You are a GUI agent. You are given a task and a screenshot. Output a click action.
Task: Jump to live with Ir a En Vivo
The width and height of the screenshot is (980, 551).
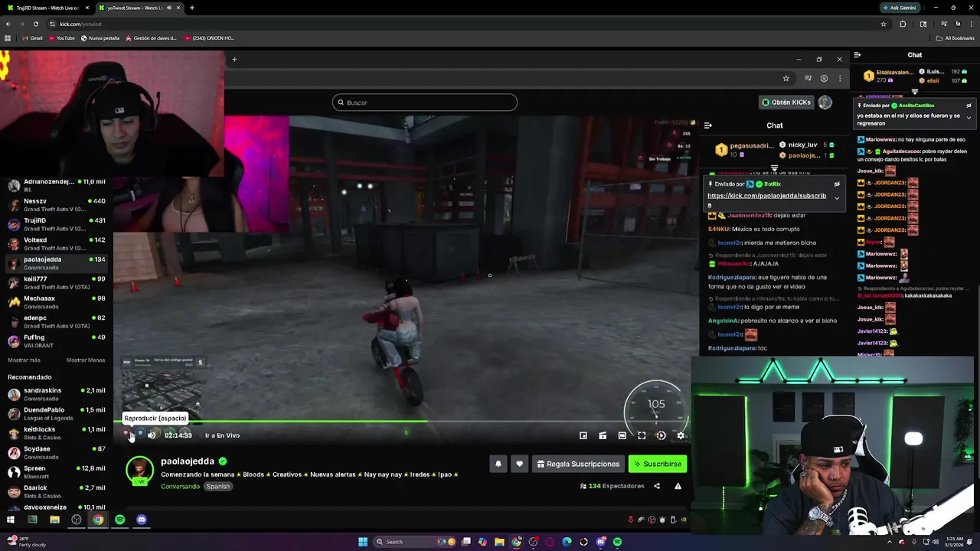(x=222, y=435)
